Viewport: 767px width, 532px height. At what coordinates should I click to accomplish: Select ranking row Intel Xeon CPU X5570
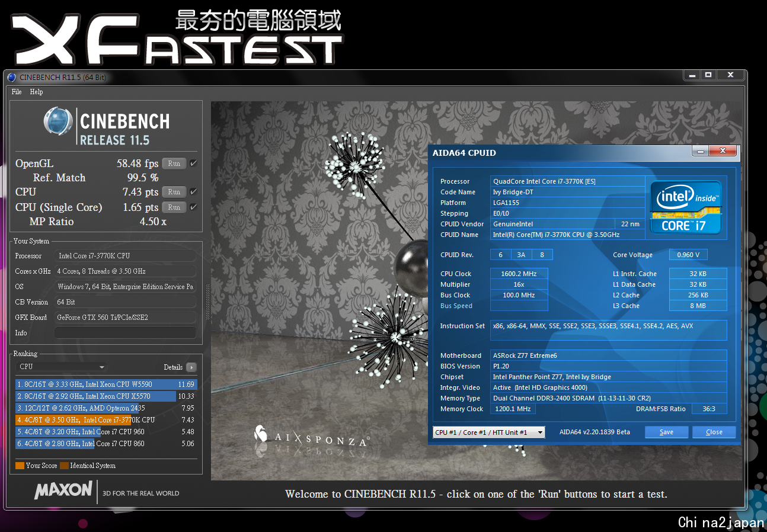106,396
